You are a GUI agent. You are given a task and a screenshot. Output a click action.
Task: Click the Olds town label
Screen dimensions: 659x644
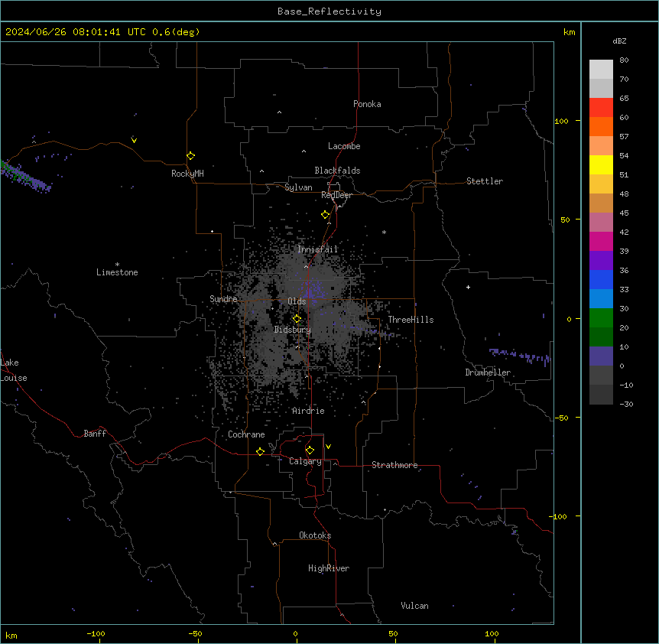point(297,301)
